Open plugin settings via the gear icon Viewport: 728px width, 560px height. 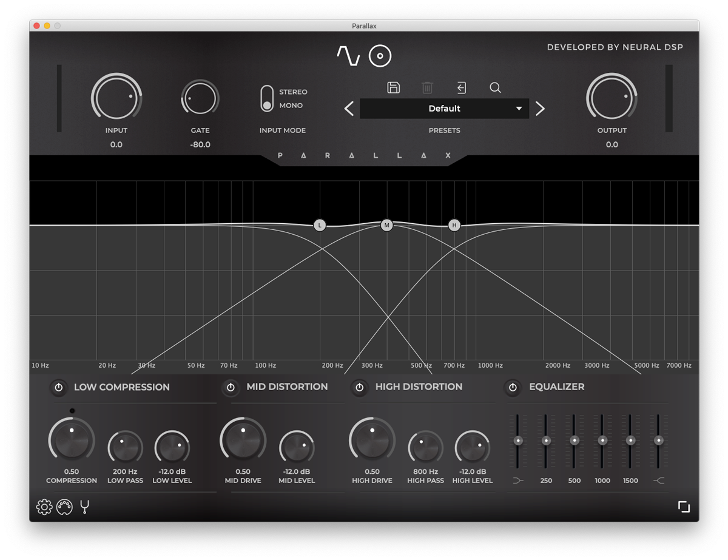(44, 507)
